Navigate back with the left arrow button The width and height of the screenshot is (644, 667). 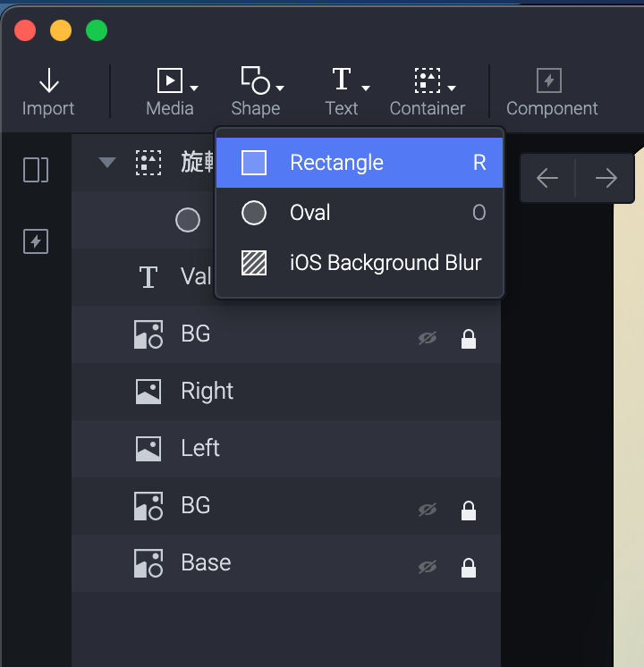coord(547,179)
